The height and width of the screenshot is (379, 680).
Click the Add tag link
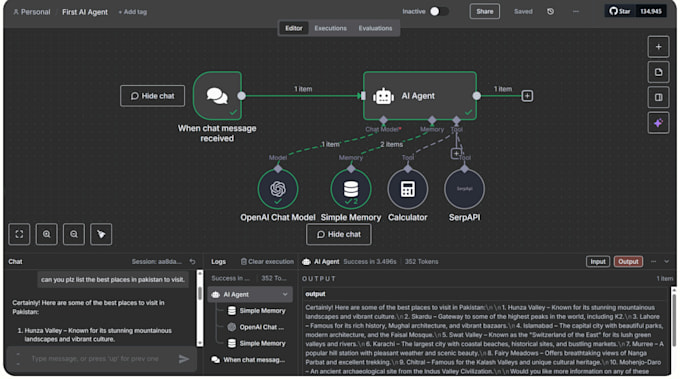pos(133,12)
